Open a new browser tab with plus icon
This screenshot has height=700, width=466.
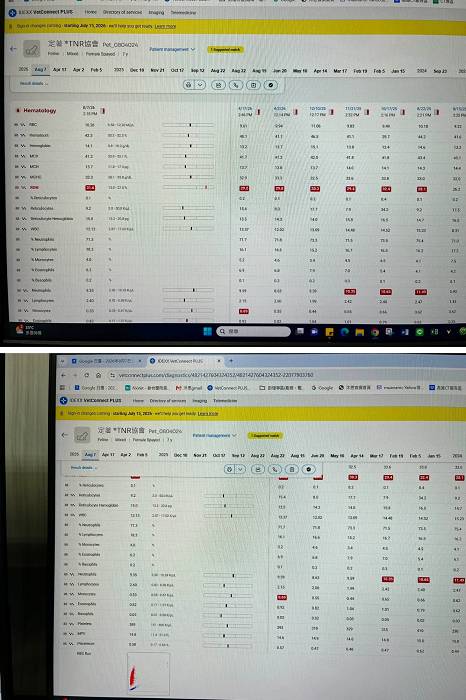pos(231,360)
